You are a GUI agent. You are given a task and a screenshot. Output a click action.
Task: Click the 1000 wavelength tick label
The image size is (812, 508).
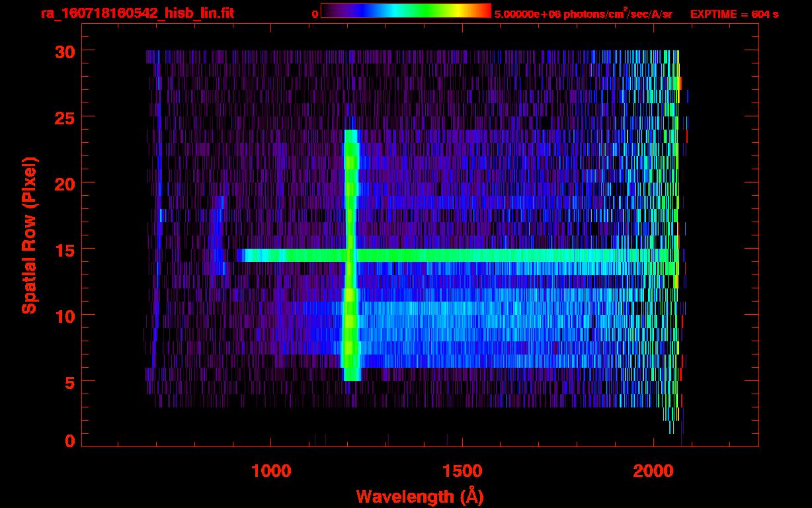pyautogui.click(x=271, y=470)
